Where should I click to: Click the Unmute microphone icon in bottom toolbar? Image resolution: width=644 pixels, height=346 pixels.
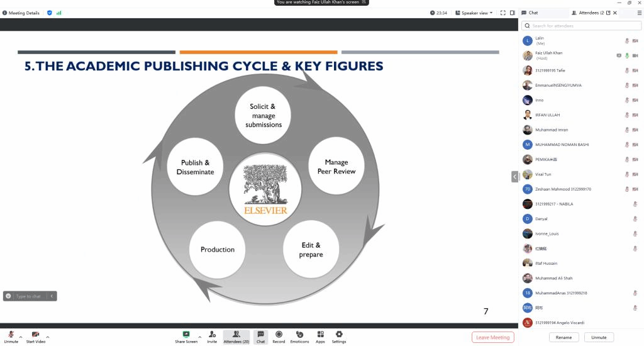11,335
